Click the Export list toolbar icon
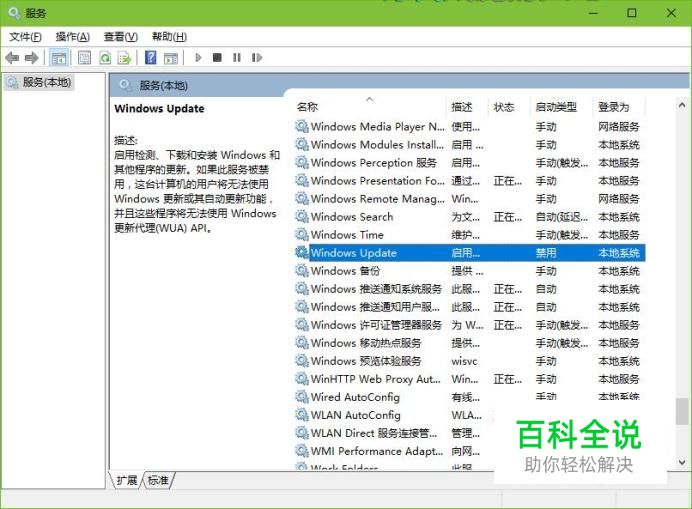Image resolution: width=692 pixels, height=509 pixels. pyautogui.click(x=125, y=58)
